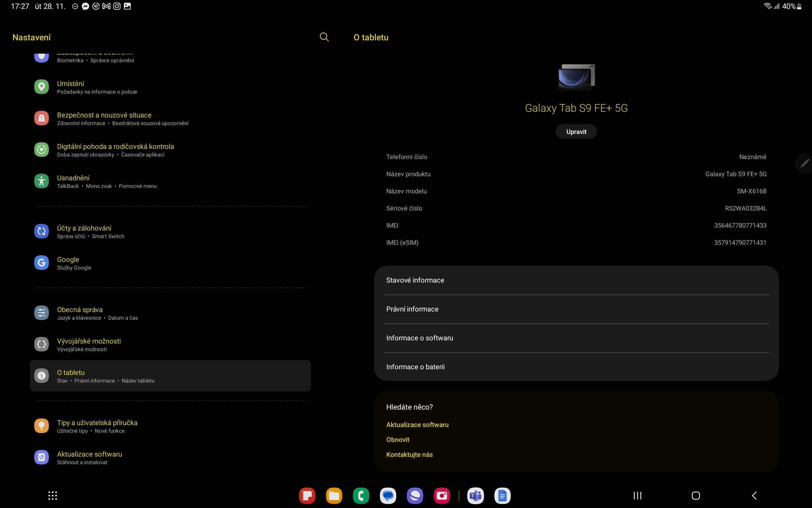Open Aktualizace softwaru in settings list
Screen dimensions: 812x508
pyautogui.click(x=170, y=458)
